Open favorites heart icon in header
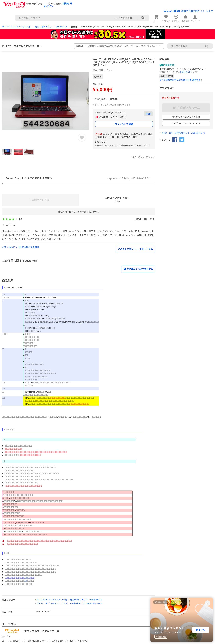This screenshot has width=215, height=644. (x=166, y=18)
